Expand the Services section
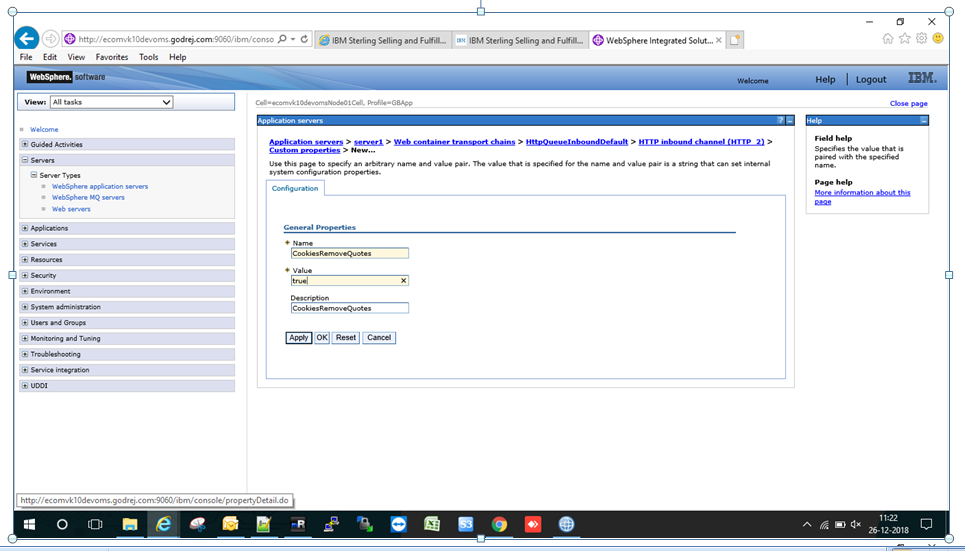 (25, 244)
